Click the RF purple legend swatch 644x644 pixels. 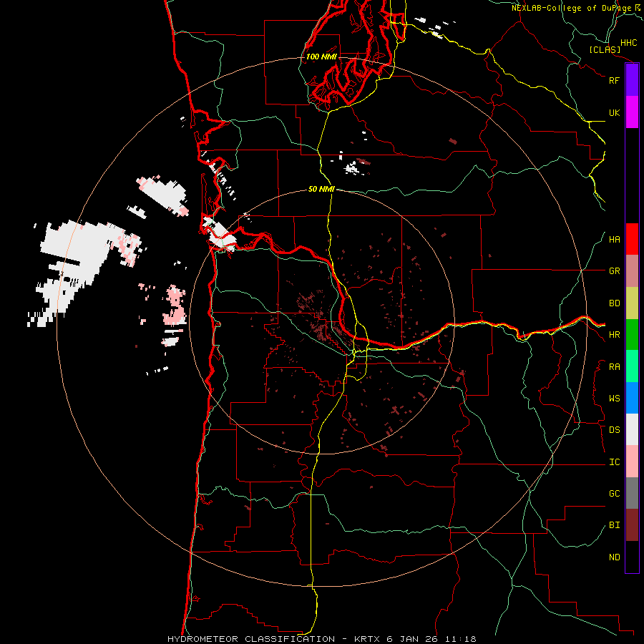click(x=632, y=80)
